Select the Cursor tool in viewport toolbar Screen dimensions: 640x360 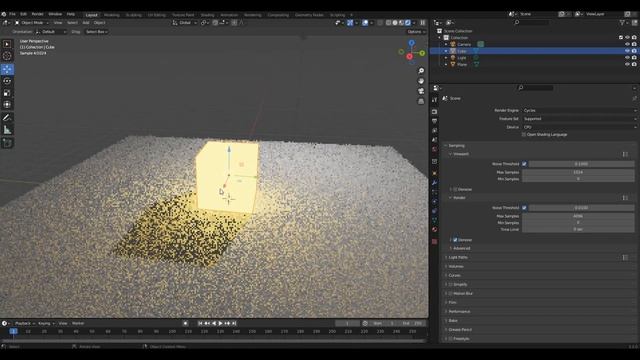7,56
